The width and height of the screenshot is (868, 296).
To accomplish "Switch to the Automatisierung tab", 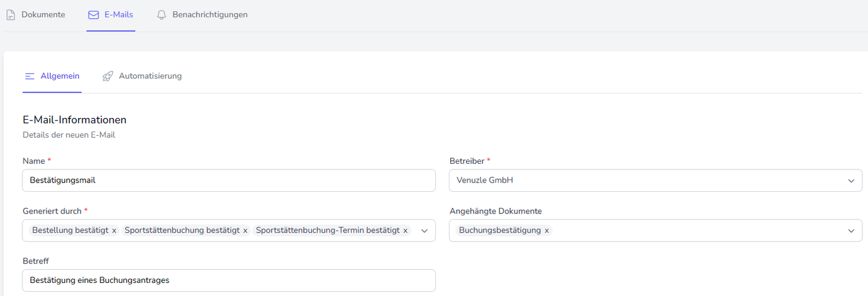I will coord(150,76).
